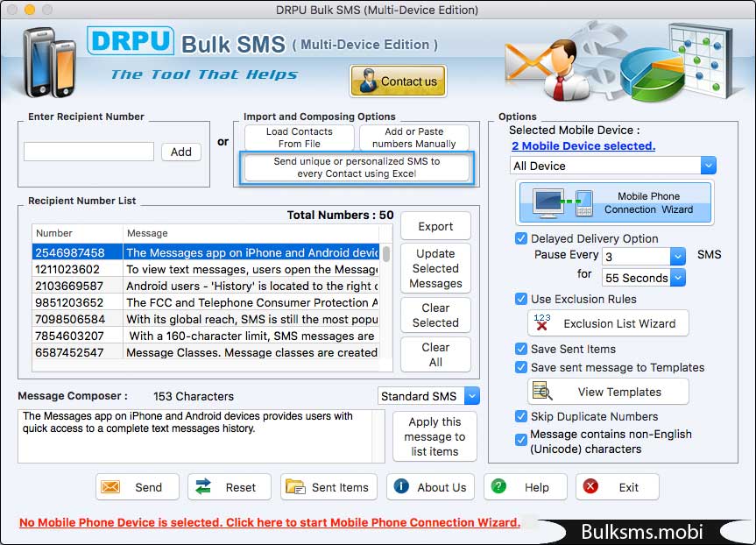Open the Mobile Phone Connection Wizard
756x545 pixels.
coord(615,202)
